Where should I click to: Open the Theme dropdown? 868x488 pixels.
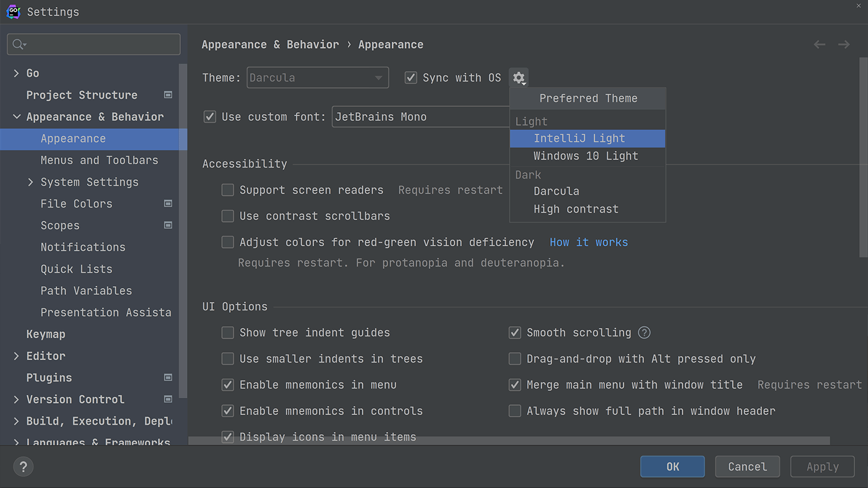[x=318, y=77]
